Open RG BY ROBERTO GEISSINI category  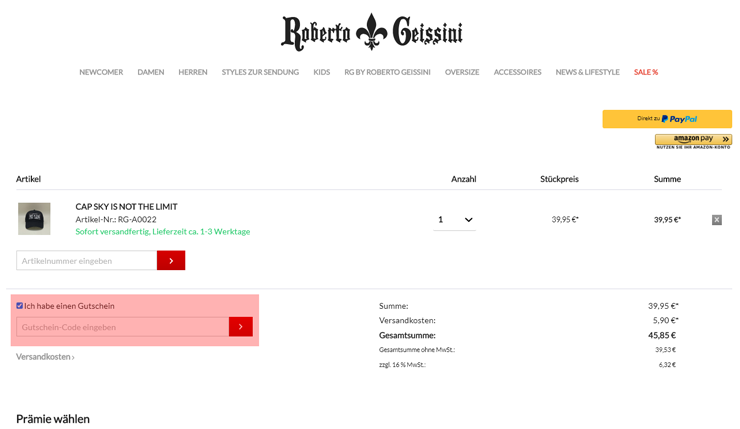coord(387,72)
